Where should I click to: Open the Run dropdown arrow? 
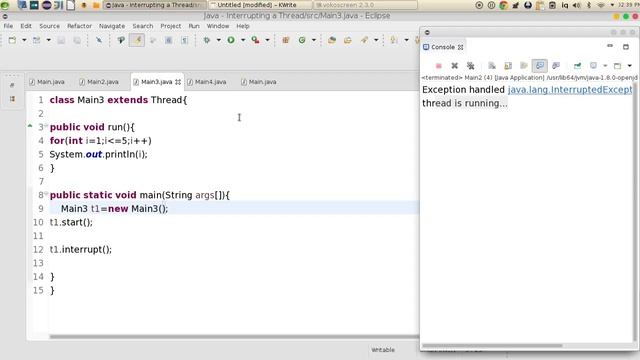point(243,40)
